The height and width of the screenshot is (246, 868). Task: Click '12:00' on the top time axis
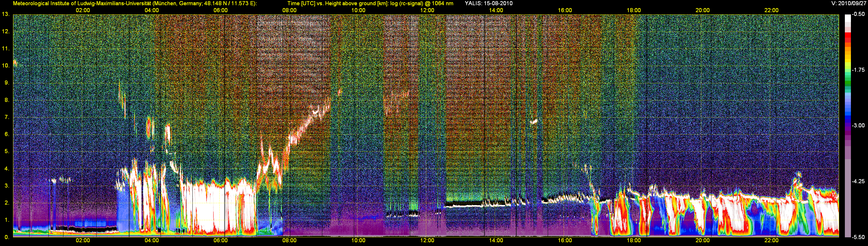click(427, 10)
